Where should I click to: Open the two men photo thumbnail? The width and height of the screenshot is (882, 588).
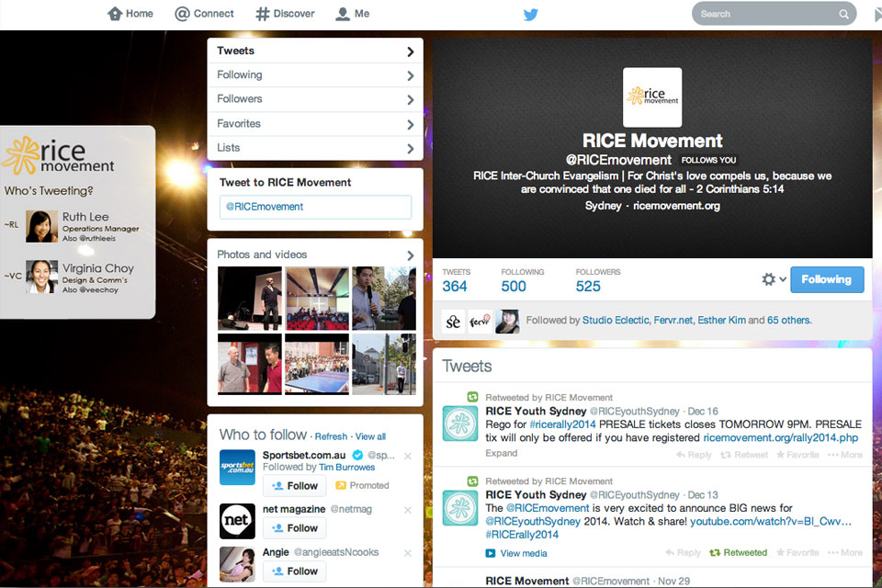point(250,364)
